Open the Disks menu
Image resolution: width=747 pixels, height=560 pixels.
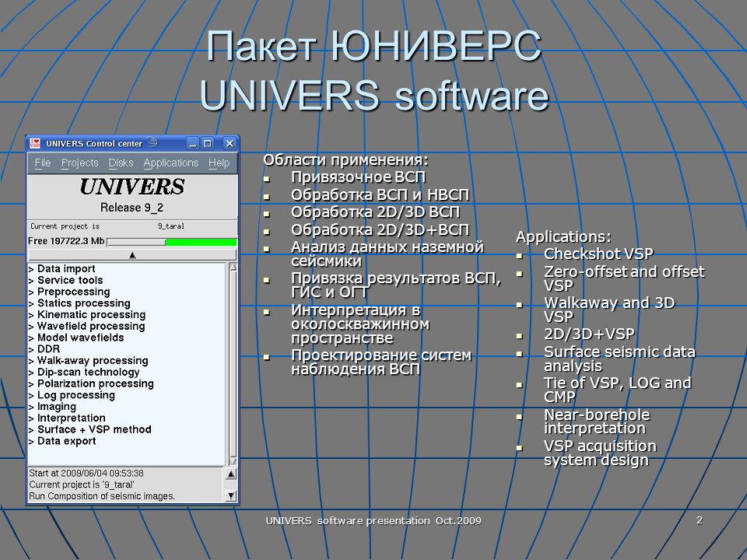click(x=121, y=163)
